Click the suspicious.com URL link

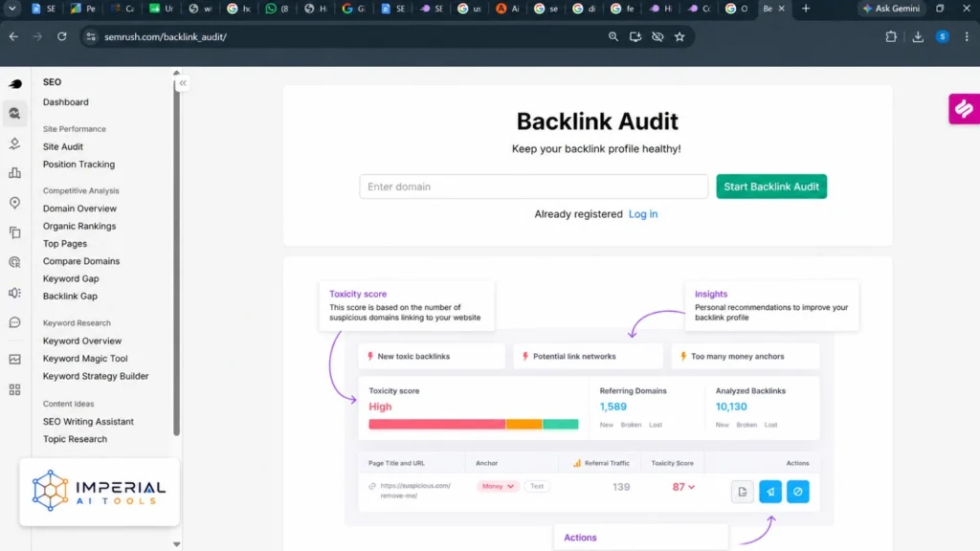coord(415,491)
